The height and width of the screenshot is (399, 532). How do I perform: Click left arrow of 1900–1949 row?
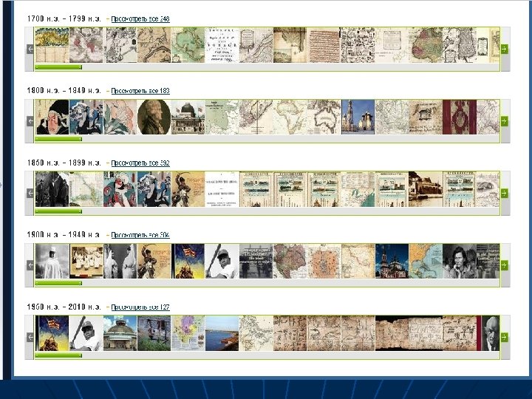pyautogui.click(x=30, y=265)
